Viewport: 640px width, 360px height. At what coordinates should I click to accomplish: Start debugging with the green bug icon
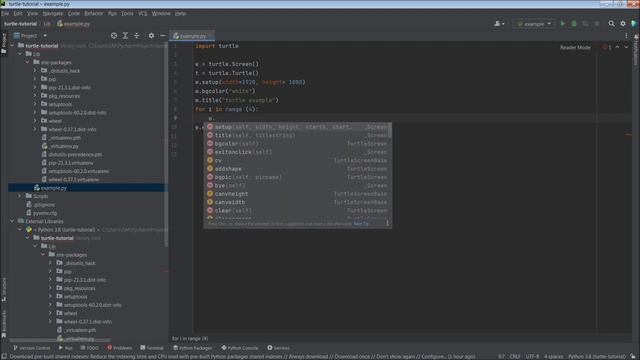(574, 24)
